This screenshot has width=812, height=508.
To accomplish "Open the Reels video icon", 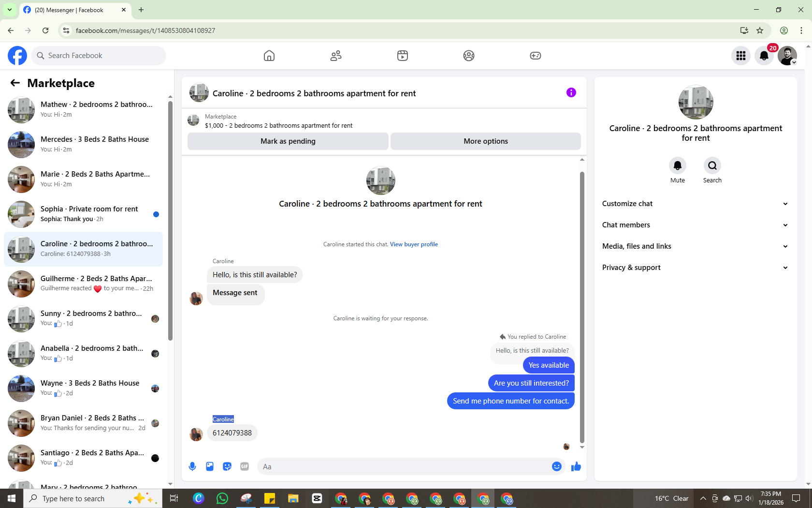I will [403, 56].
